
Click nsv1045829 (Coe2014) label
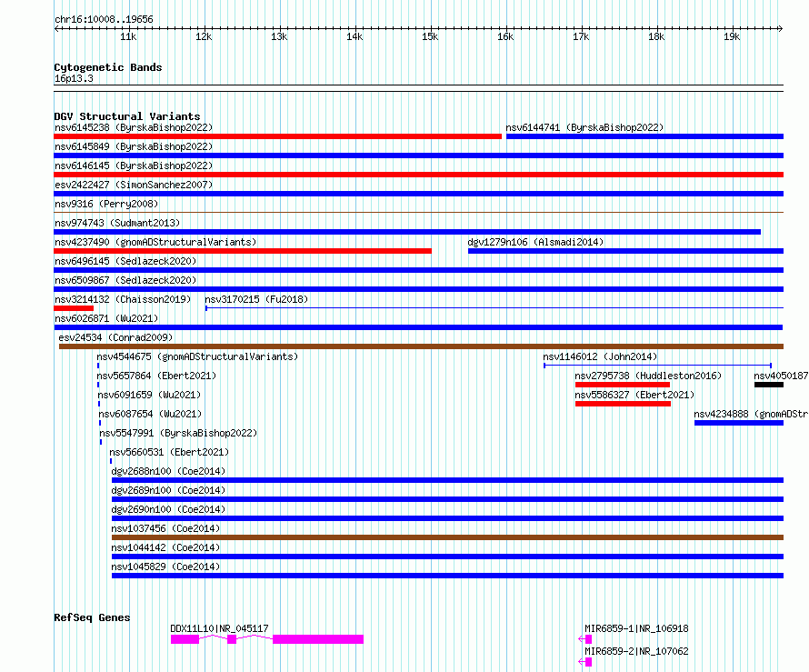point(165,567)
